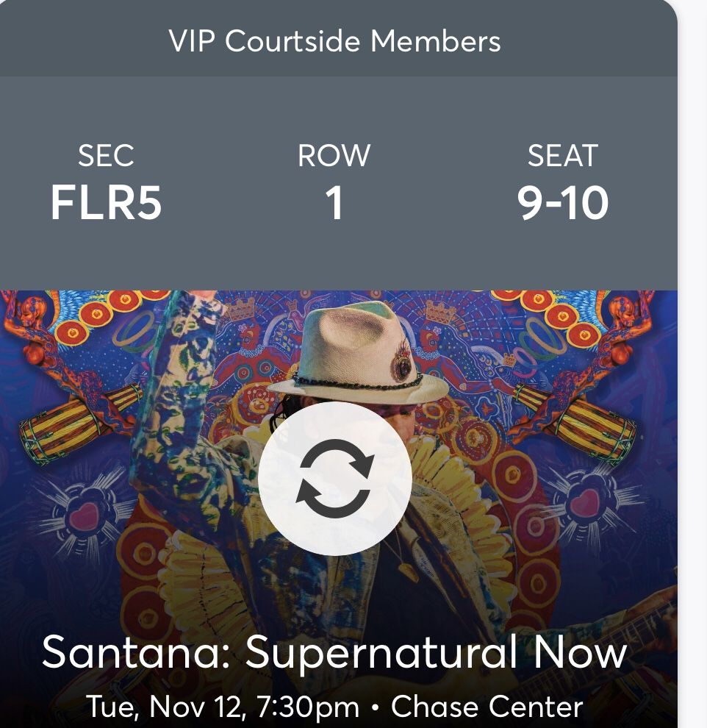Click the white strip beside the ticket

pos(692,368)
